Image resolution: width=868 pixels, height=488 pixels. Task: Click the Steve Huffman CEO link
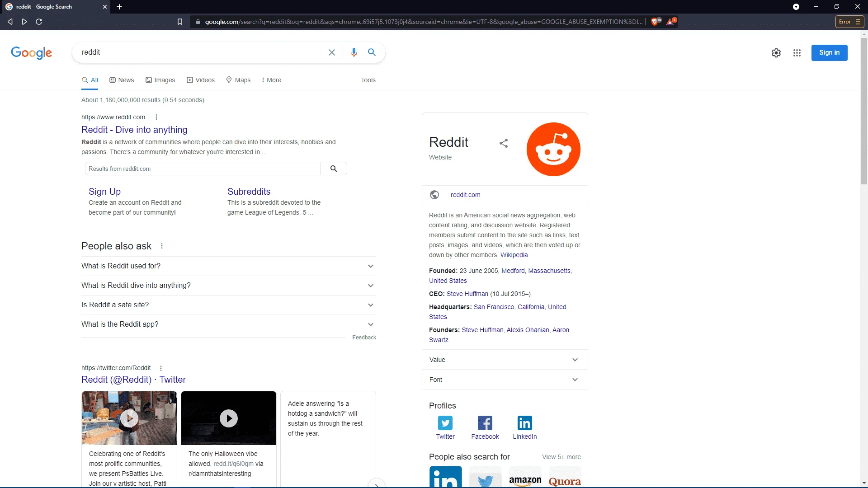point(467,294)
